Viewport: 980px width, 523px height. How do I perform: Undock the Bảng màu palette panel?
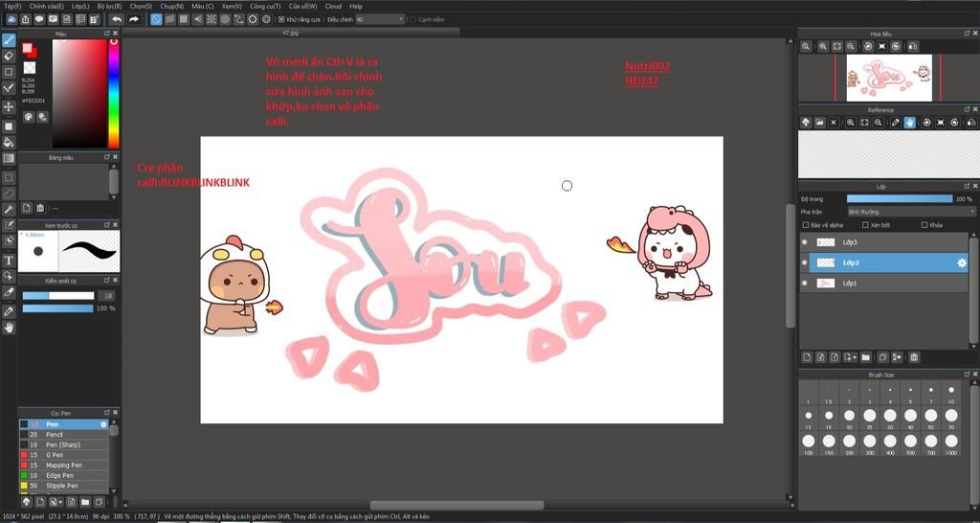[107, 158]
